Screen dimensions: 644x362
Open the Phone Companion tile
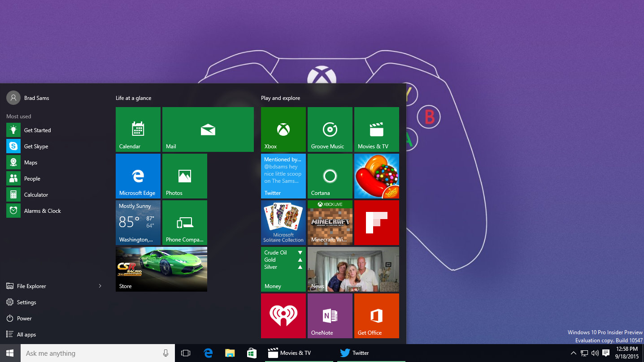185,223
